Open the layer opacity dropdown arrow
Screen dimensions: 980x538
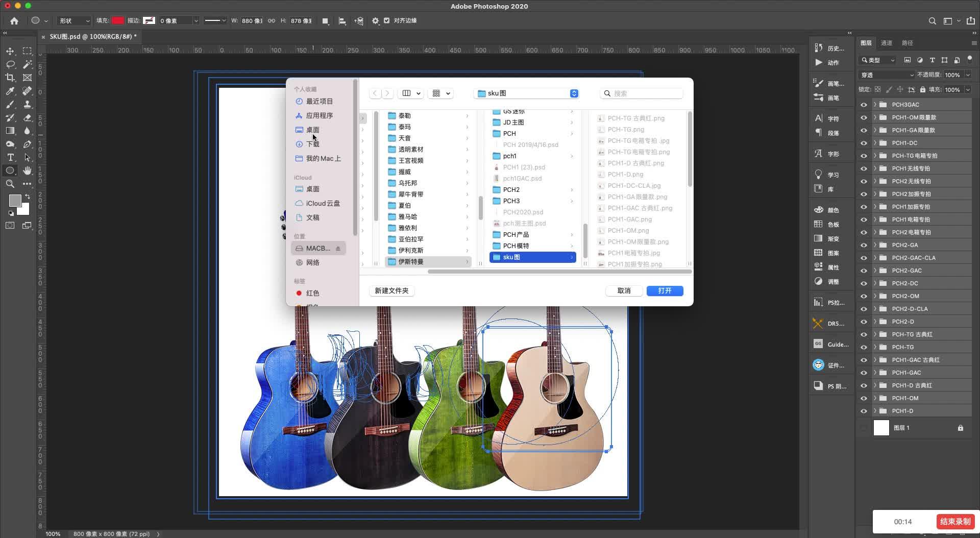(x=968, y=75)
